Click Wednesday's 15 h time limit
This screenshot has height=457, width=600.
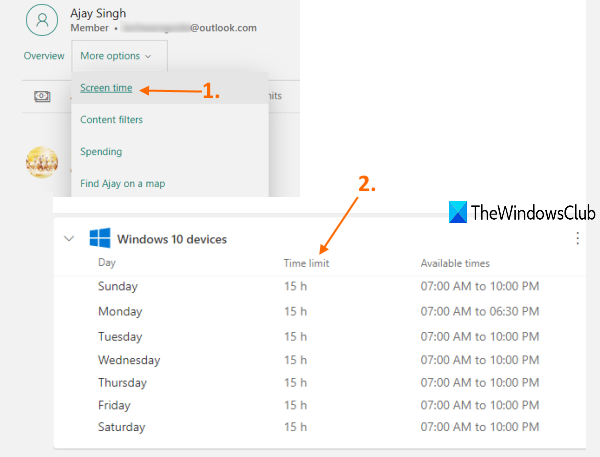point(295,360)
